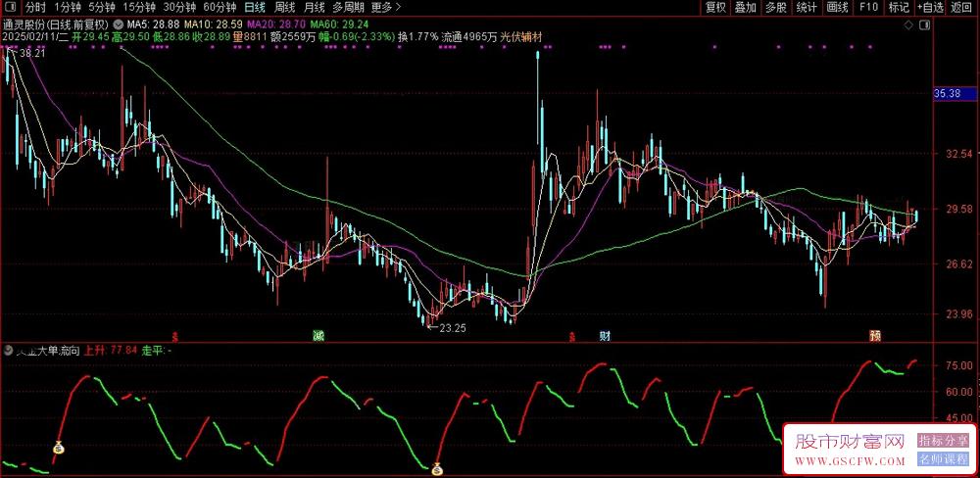Click the 通灵股份 chart title
Viewport: 980px width, 478px height.
tap(56, 24)
